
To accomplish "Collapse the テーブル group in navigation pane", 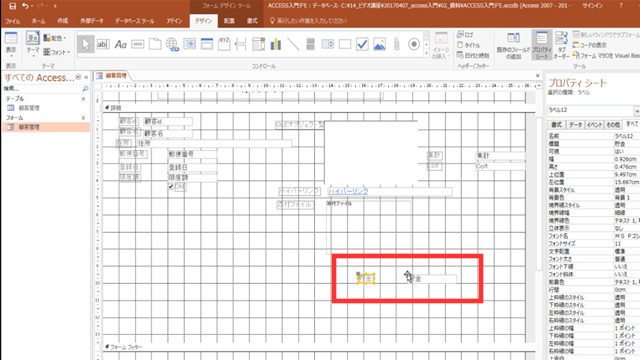I will (83, 99).
